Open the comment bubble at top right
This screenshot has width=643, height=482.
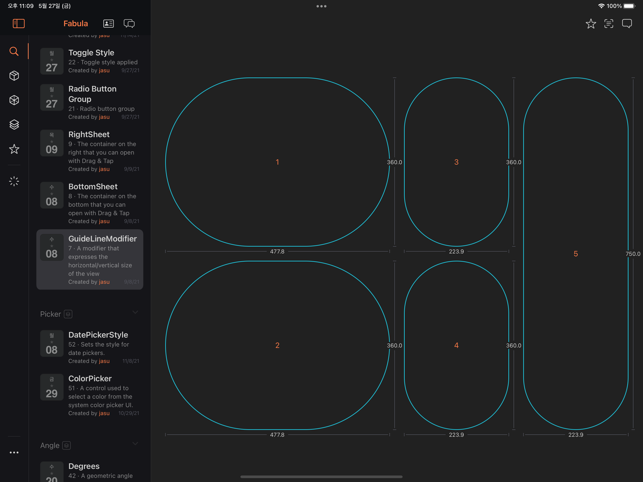coord(627,23)
